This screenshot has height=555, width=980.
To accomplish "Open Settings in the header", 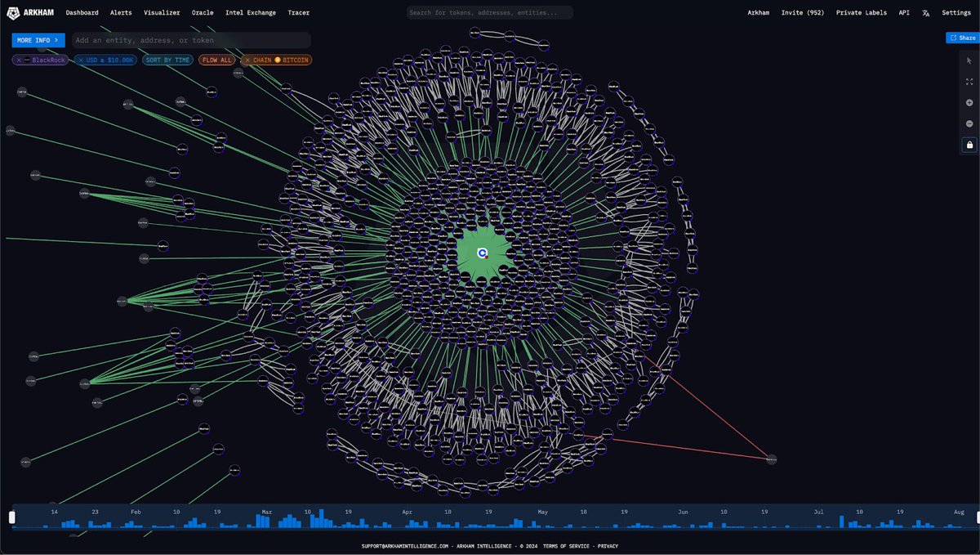I will [956, 13].
